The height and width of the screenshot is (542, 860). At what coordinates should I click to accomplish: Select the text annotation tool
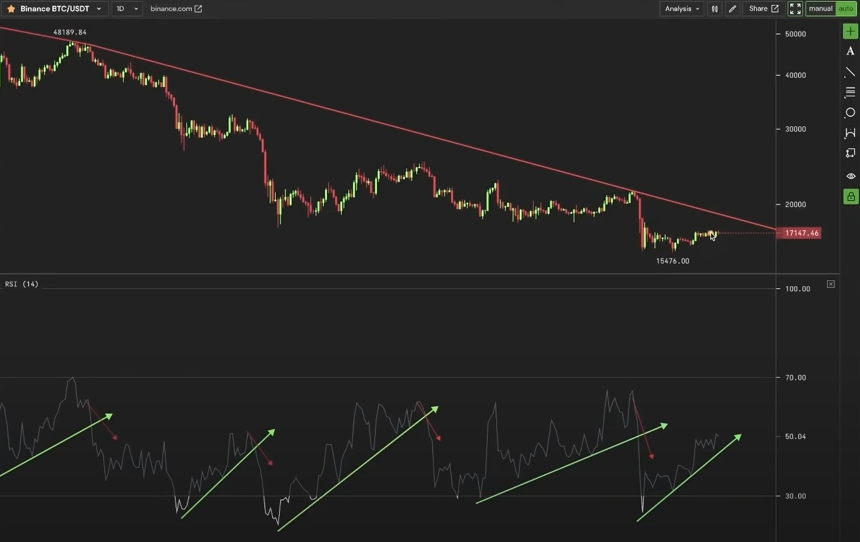click(x=850, y=52)
